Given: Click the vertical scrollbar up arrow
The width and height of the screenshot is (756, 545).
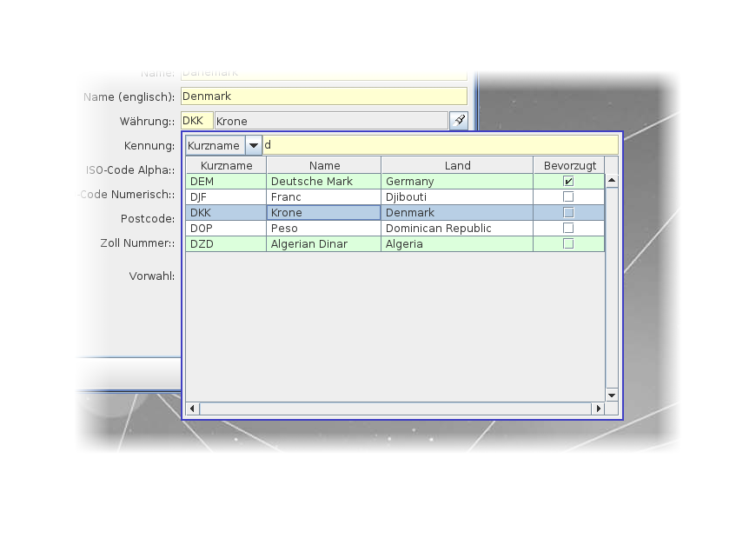Looking at the screenshot, I should 612,181.
